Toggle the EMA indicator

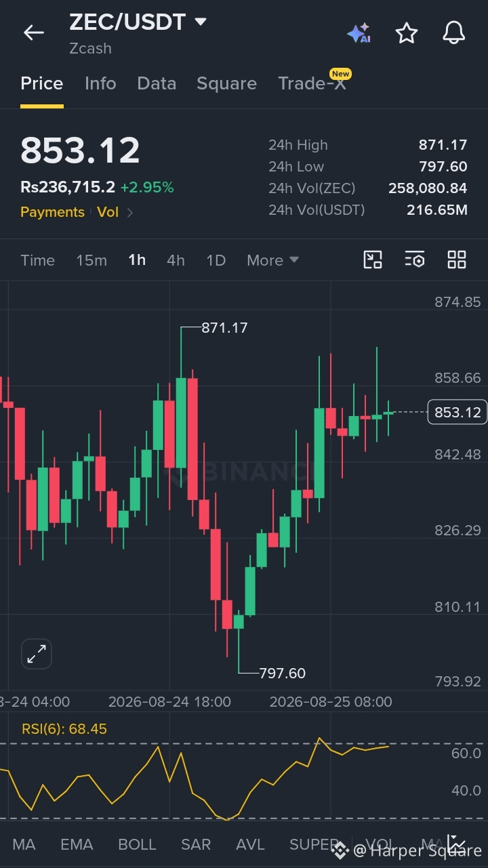pyautogui.click(x=77, y=844)
